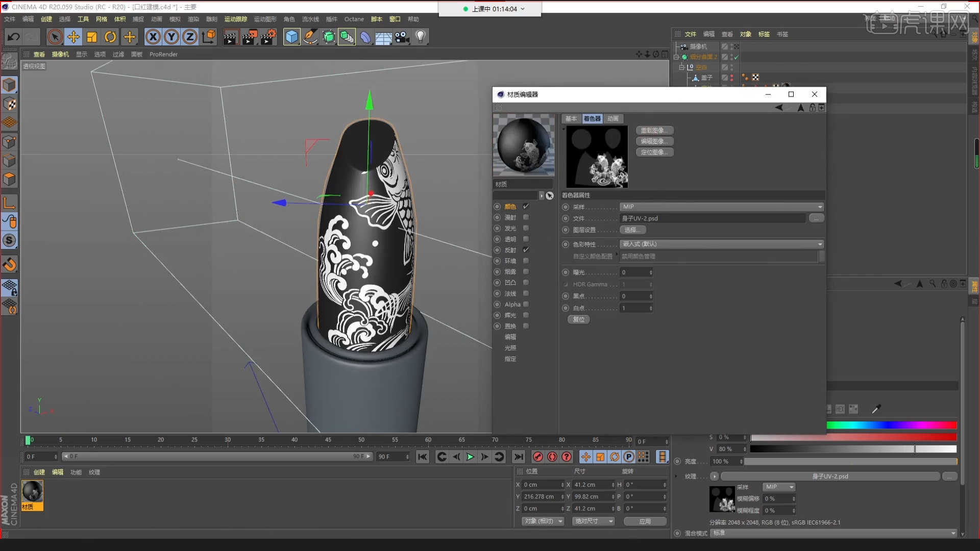Expand the 纹理 arrow button in attributes
Image resolution: width=980 pixels, height=551 pixels.
pyautogui.click(x=715, y=476)
